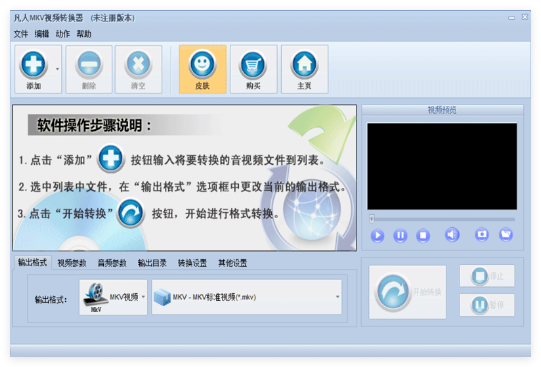Take a snapshot with the camera icon
Viewport: 541px width, 367px height.
click(x=482, y=235)
